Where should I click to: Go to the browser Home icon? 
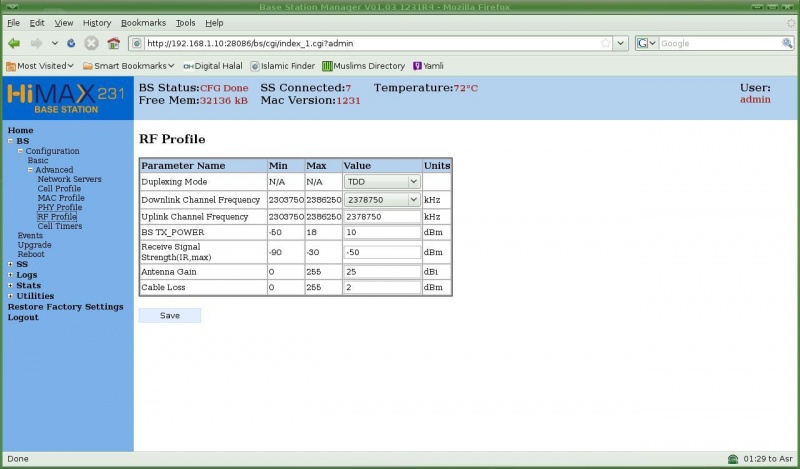click(x=113, y=43)
